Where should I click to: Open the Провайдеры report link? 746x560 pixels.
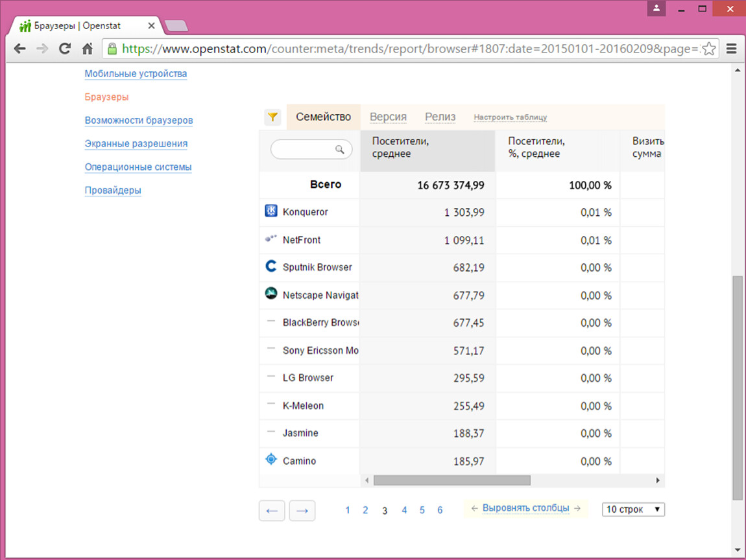click(113, 190)
